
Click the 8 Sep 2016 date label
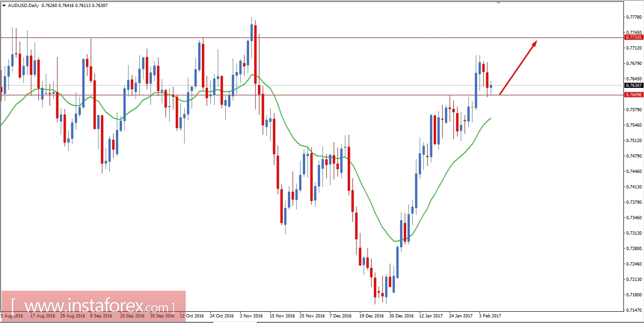click(x=102, y=316)
